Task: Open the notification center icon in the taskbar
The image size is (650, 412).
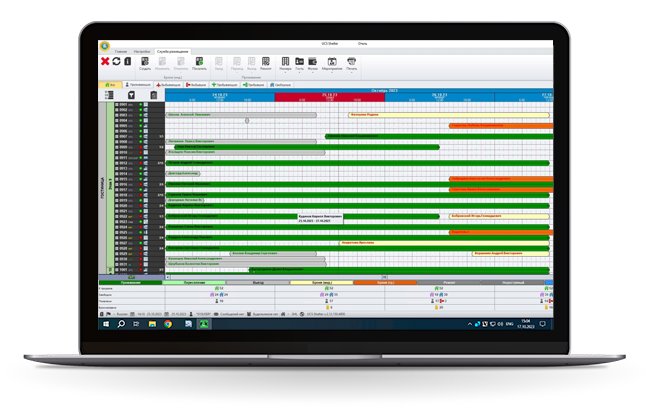Action: [543, 324]
